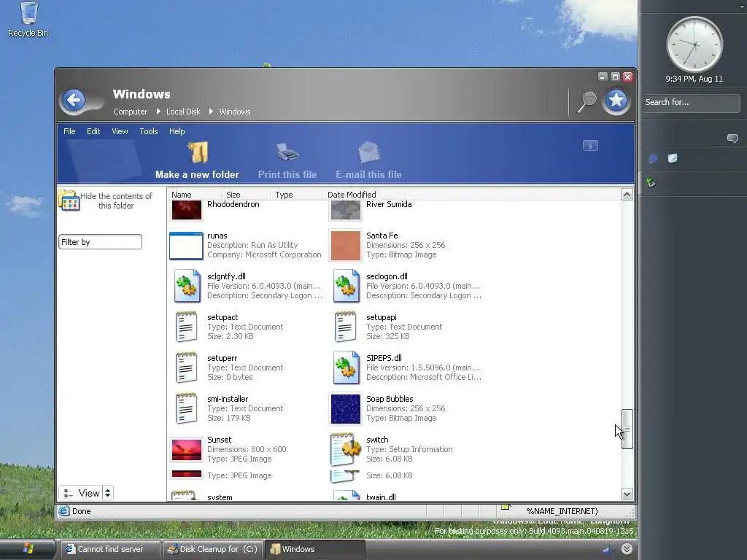Click Computer in the breadcrumb path

tap(130, 112)
